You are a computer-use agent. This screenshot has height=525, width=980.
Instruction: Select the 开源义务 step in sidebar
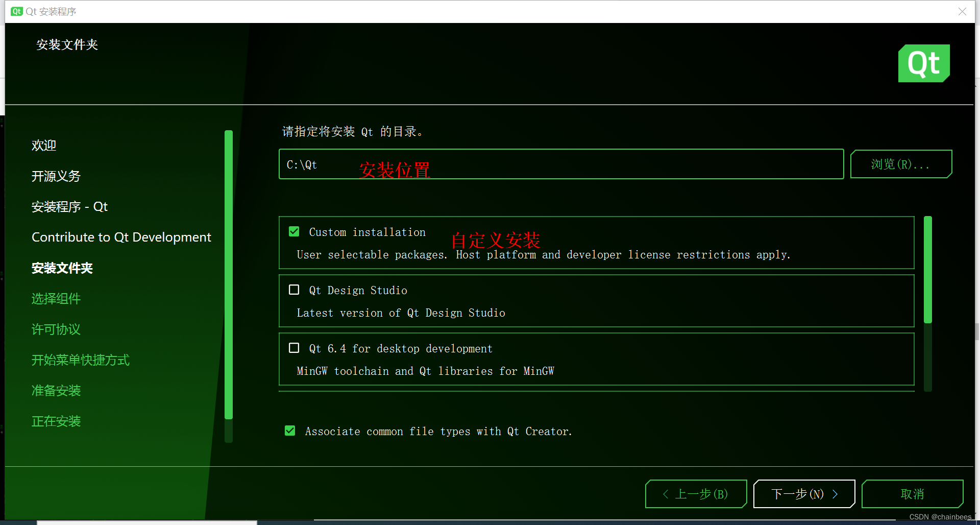(56, 176)
